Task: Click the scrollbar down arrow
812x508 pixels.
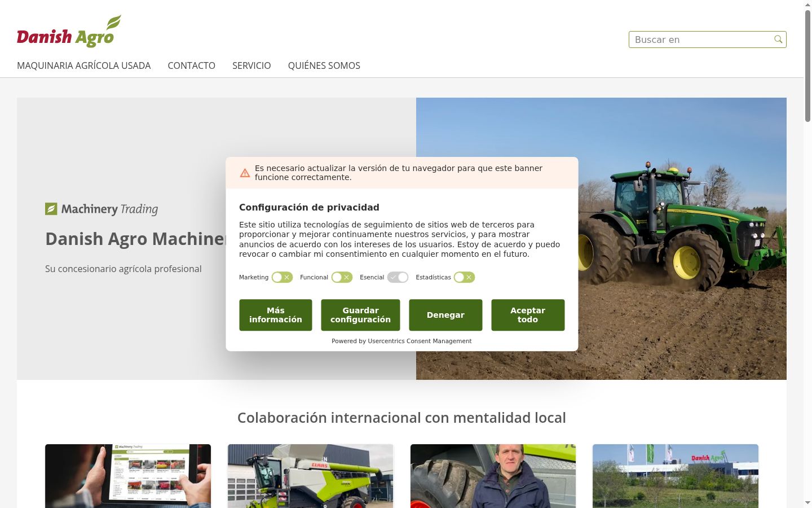Action: point(807,503)
